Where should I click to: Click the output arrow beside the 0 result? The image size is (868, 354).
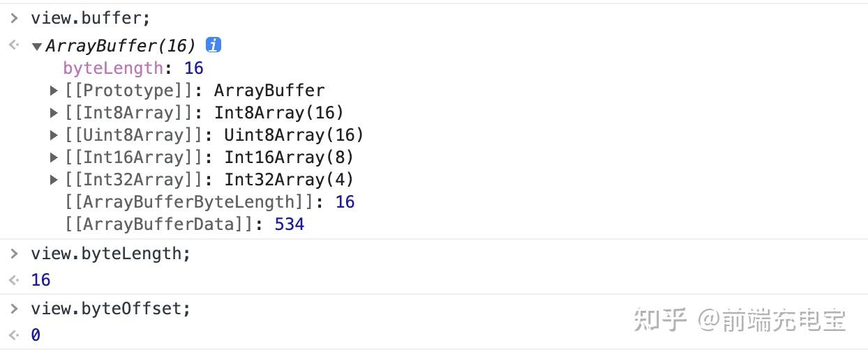(x=13, y=335)
